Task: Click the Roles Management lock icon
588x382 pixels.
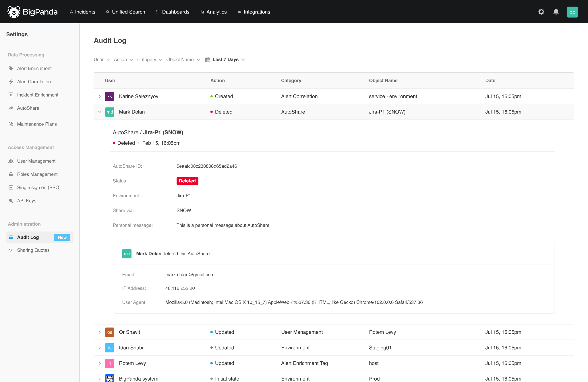Action: pyautogui.click(x=11, y=174)
